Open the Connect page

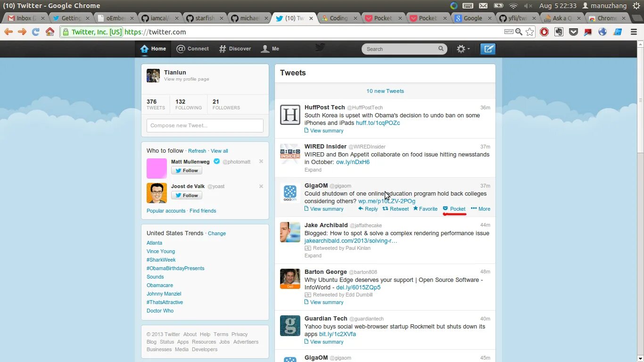(193, 49)
